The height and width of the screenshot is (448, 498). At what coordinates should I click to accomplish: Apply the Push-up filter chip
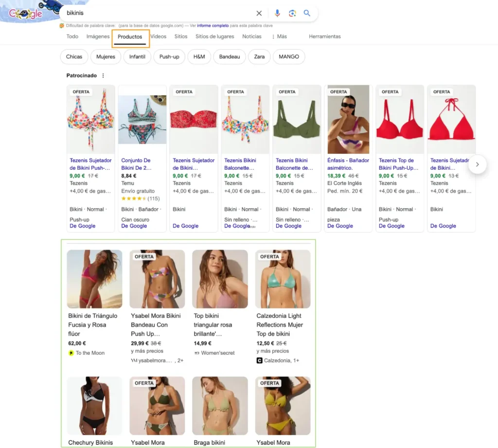(169, 56)
